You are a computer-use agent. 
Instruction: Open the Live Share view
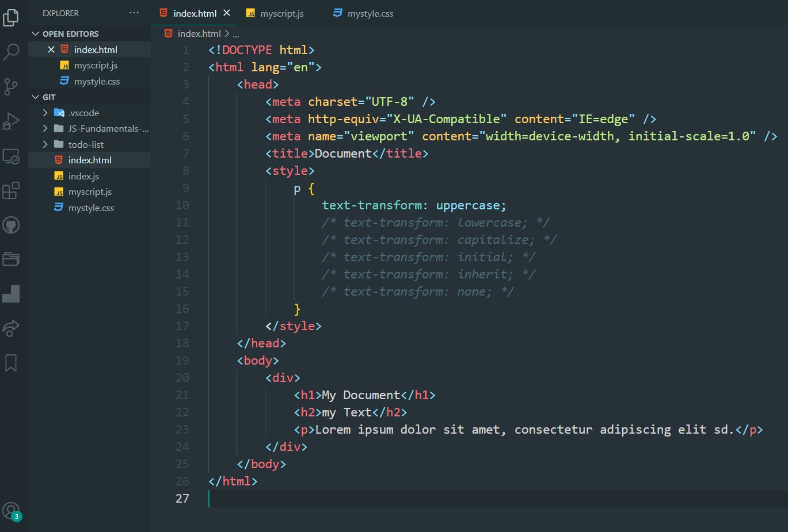coord(11,328)
